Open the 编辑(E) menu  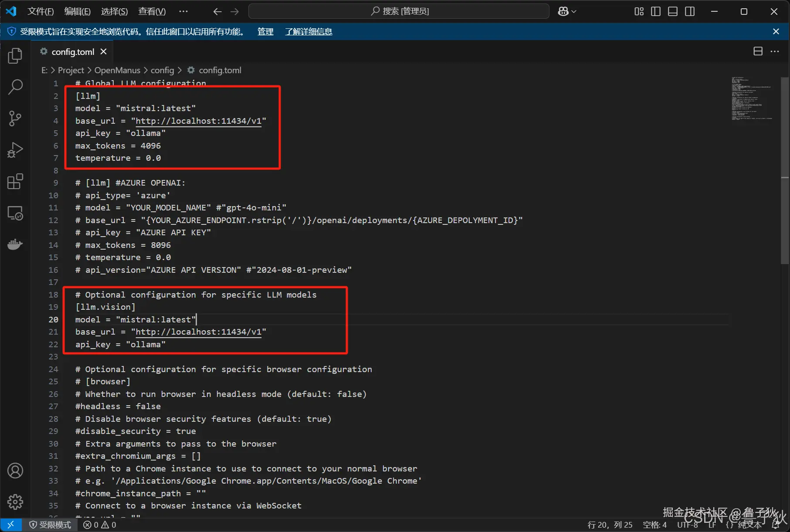click(x=78, y=11)
